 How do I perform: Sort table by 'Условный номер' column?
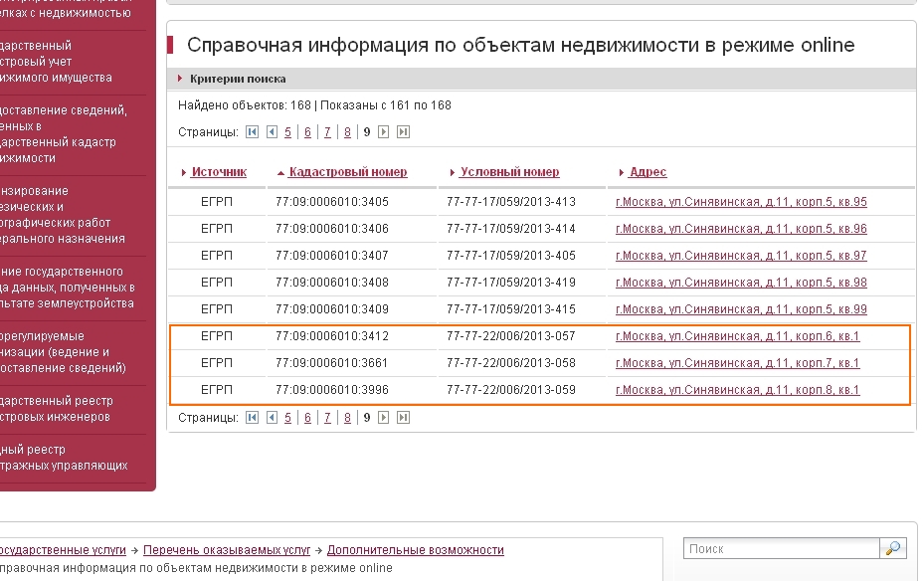point(509,172)
